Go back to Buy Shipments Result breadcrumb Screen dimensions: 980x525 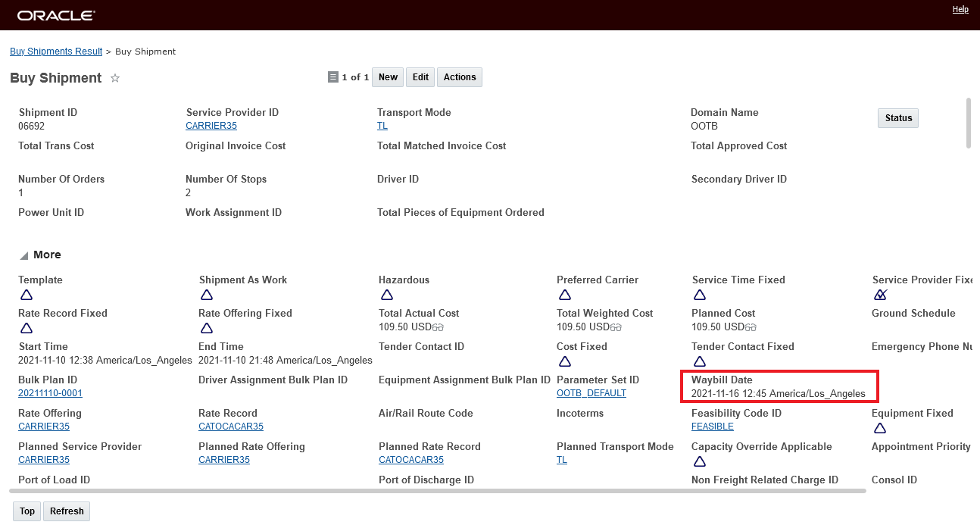point(56,52)
